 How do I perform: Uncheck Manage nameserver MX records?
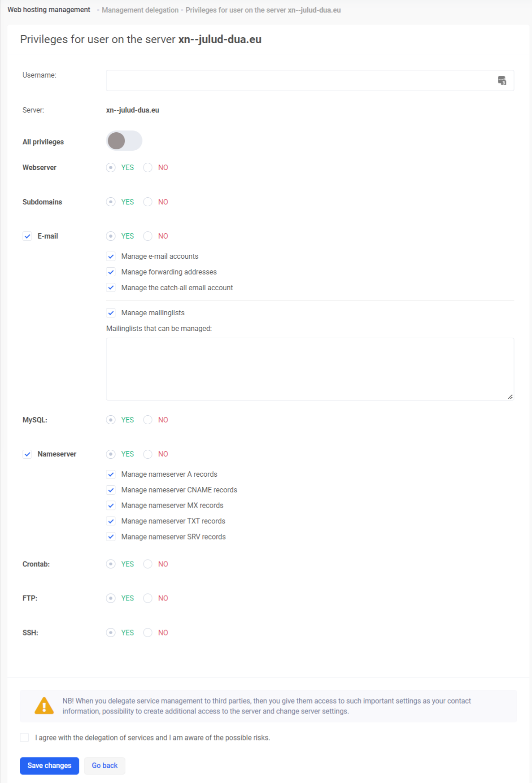(x=111, y=505)
